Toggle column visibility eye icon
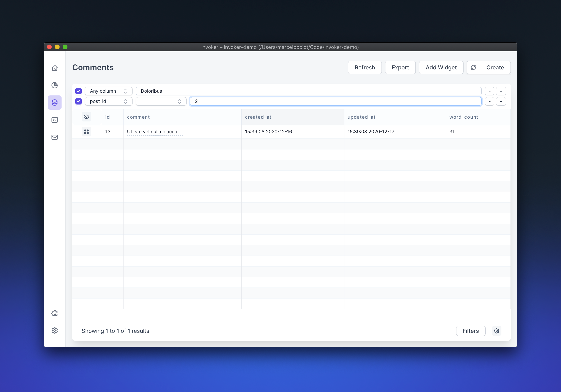561x392 pixels. (x=86, y=117)
